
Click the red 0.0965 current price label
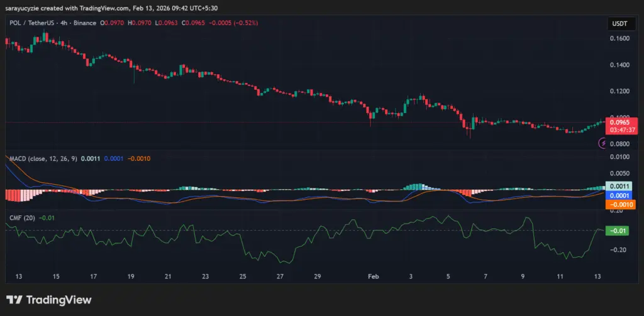click(x=621, y=123)
